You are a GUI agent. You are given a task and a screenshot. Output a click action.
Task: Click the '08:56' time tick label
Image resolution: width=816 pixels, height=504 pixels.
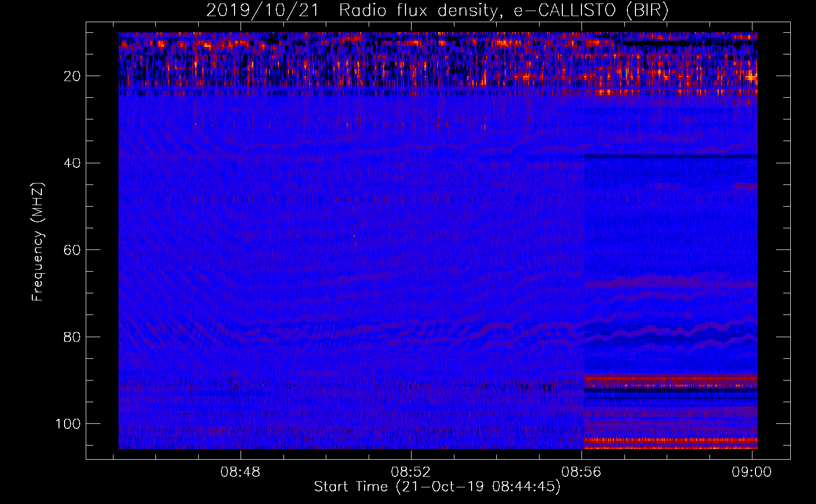(x=581, y=472)
